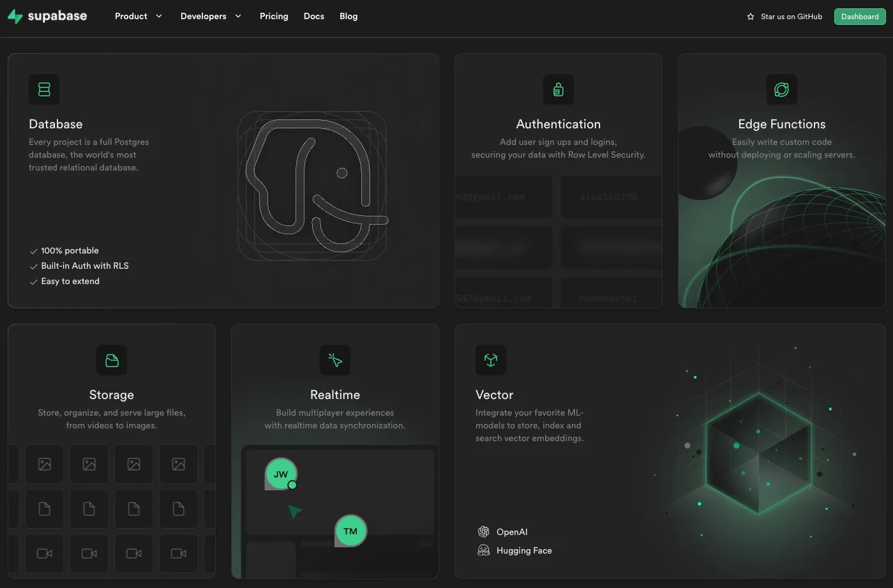
Task: Click the green Dashboard button
Action: pyautogui.click(x=859, y=17)
